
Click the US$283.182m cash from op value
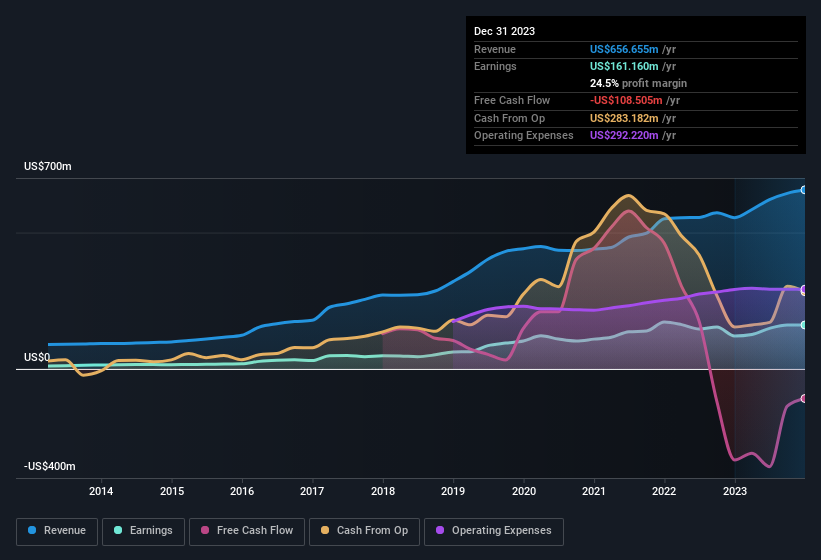point(624,118)
